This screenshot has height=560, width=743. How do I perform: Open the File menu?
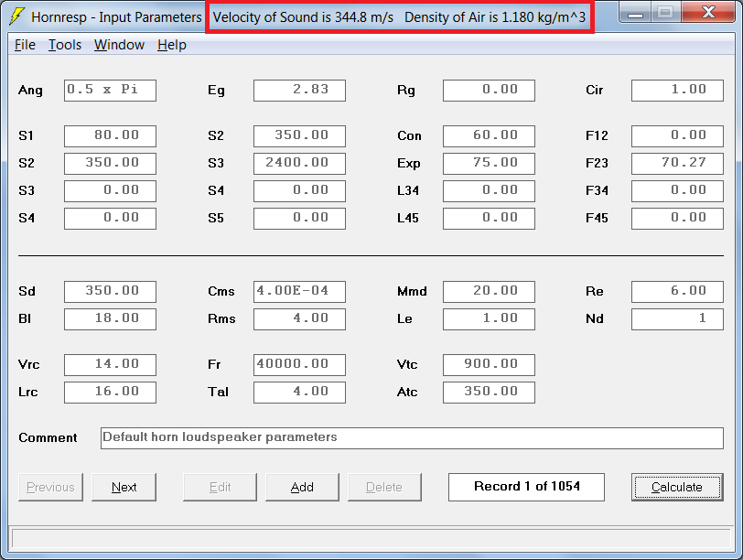(x=25, y=45)
